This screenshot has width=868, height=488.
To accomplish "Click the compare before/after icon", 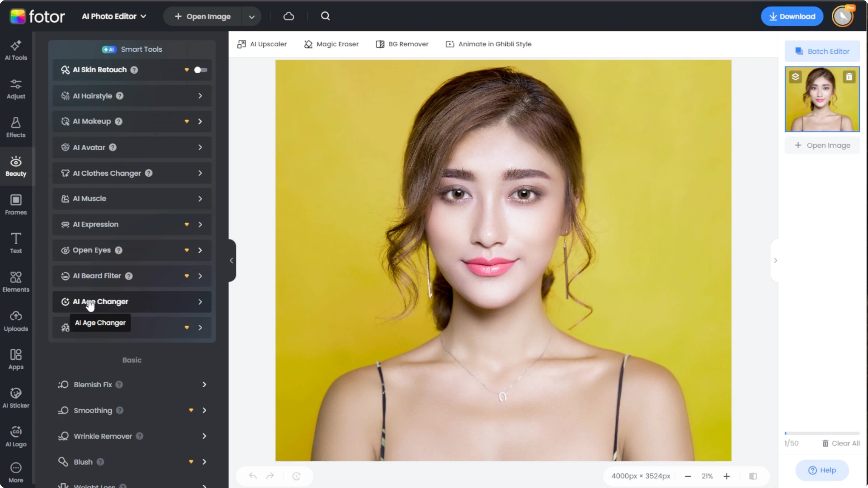I will pyautogui.click(x=753, y=476).
